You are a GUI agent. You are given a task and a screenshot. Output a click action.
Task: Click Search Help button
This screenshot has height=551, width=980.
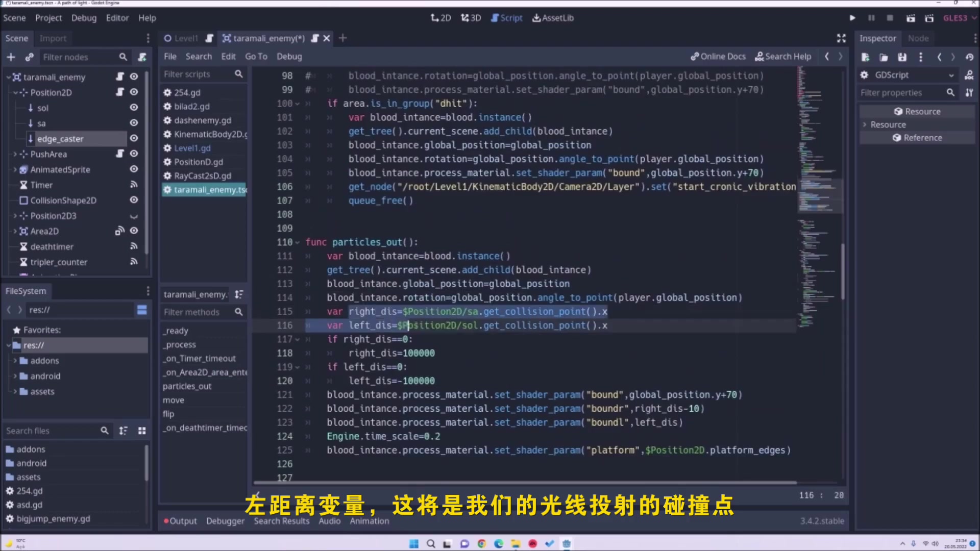783,57
